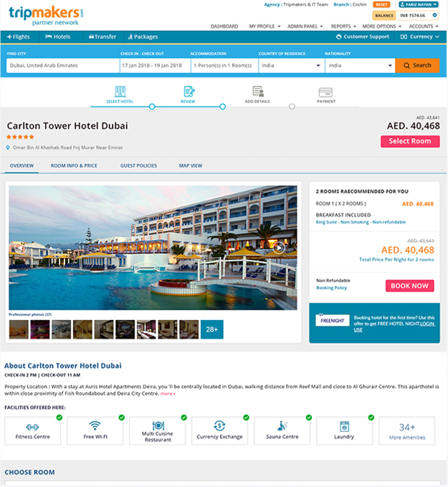Select the Fitness Centre facility icon
Screen dimensions: 448x487
point(32,427)
